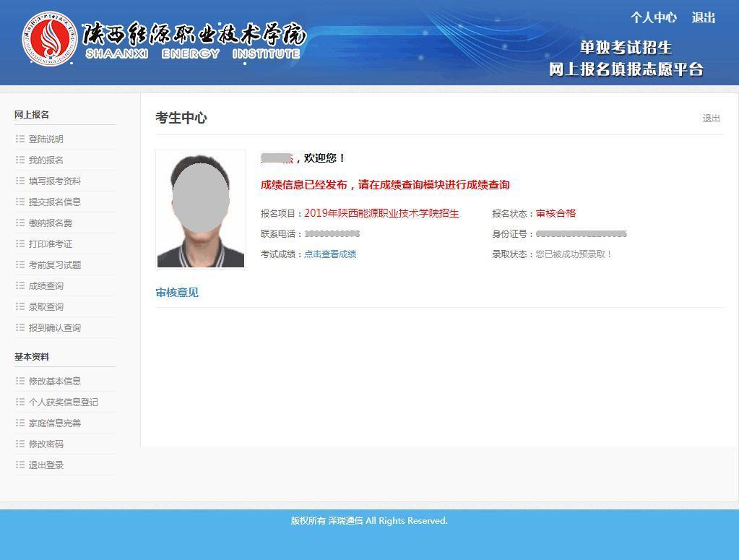Click 点击查看成绩 link
This screenshot has height=560, width=739.
(330, 254)
